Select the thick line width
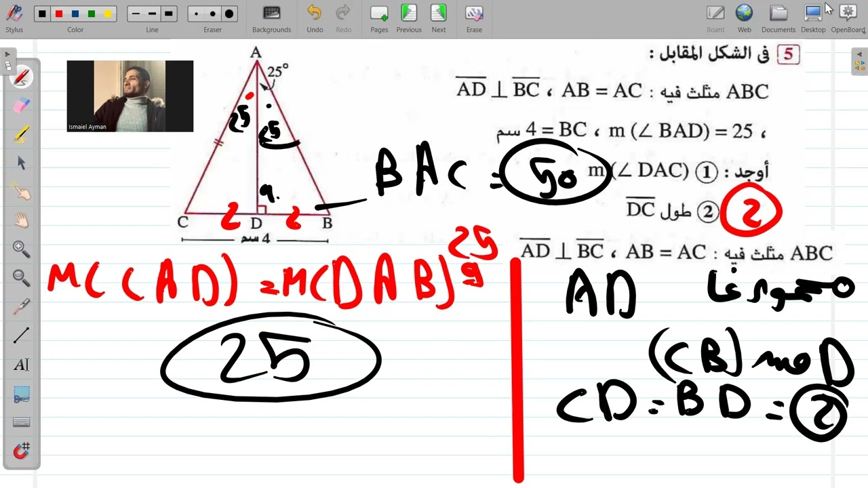The height and width of the screenshot is (488, 868). pyautogui.click(x=169, y=14)
